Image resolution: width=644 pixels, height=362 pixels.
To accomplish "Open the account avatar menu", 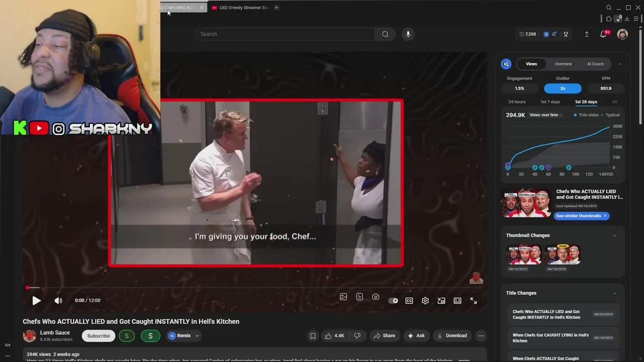I will point(622,34).
